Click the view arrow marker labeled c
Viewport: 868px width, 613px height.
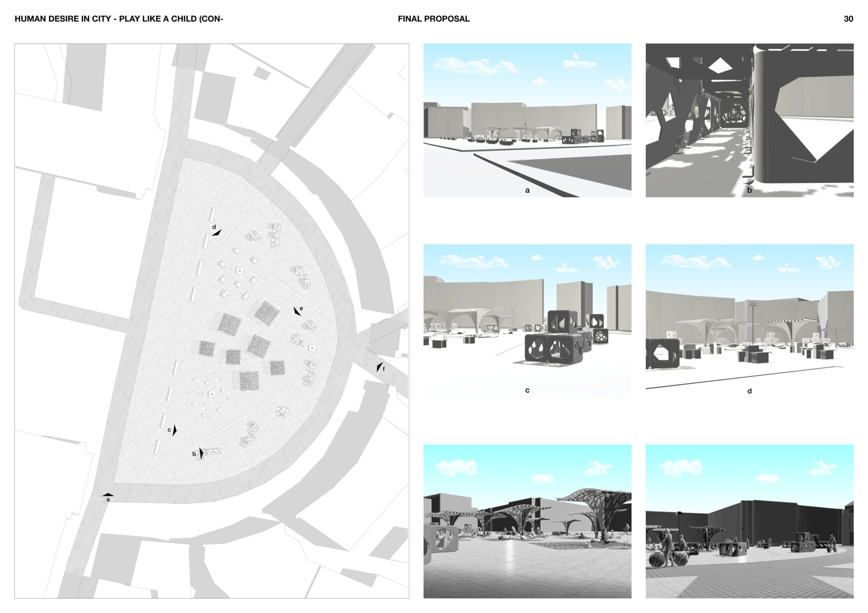click(175, 430)
